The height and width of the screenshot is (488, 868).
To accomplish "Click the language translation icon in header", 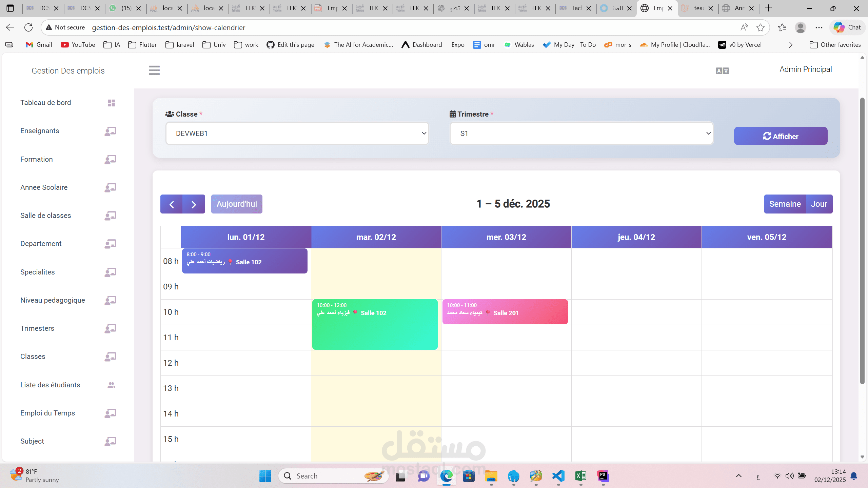I will (x=722, y=70).
